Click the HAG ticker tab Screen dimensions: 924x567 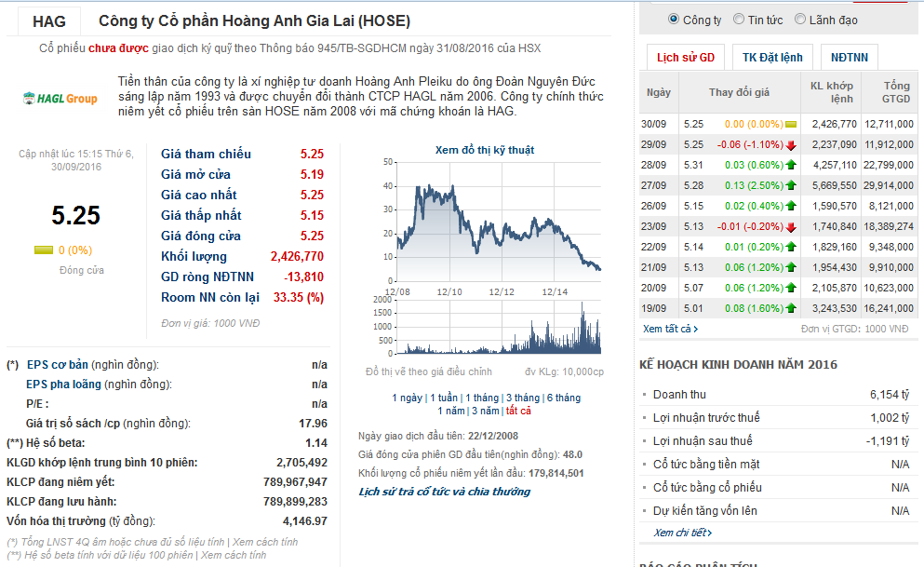click(49, 21)
